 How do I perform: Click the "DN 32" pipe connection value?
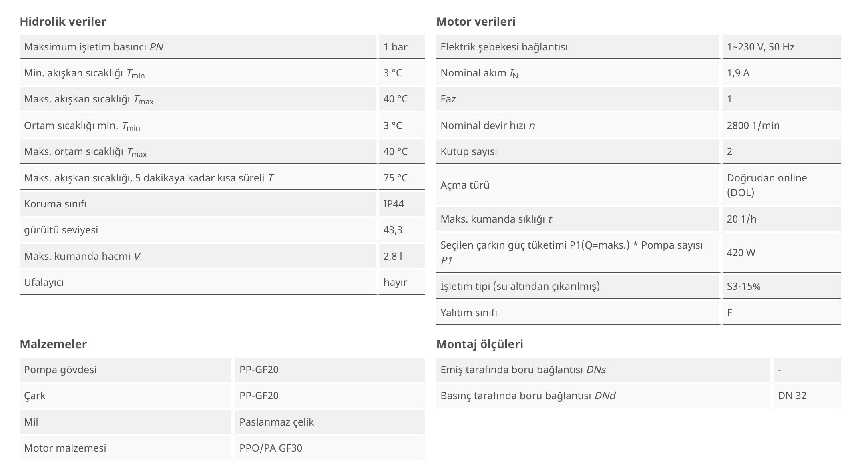792,396
